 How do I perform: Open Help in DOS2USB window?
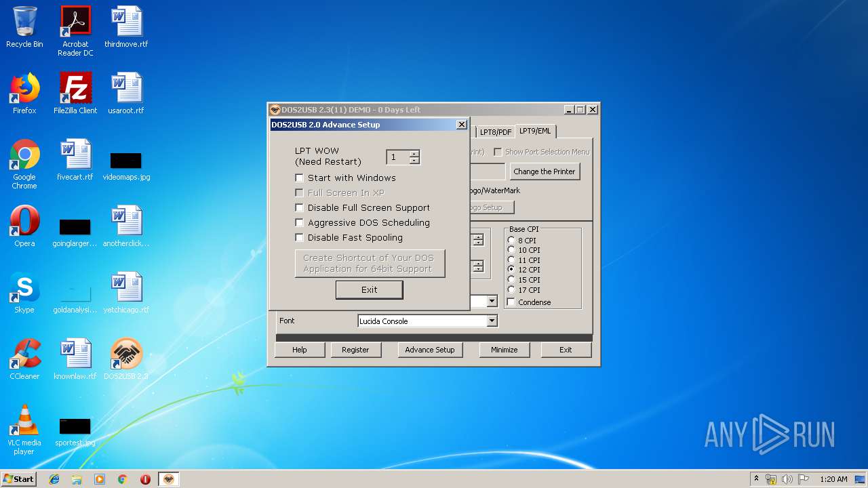(x=300, y=350)
